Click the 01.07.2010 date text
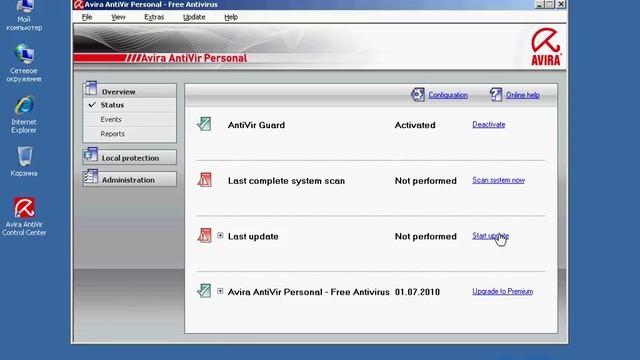The image size is (640, 360). click(417, 292)
